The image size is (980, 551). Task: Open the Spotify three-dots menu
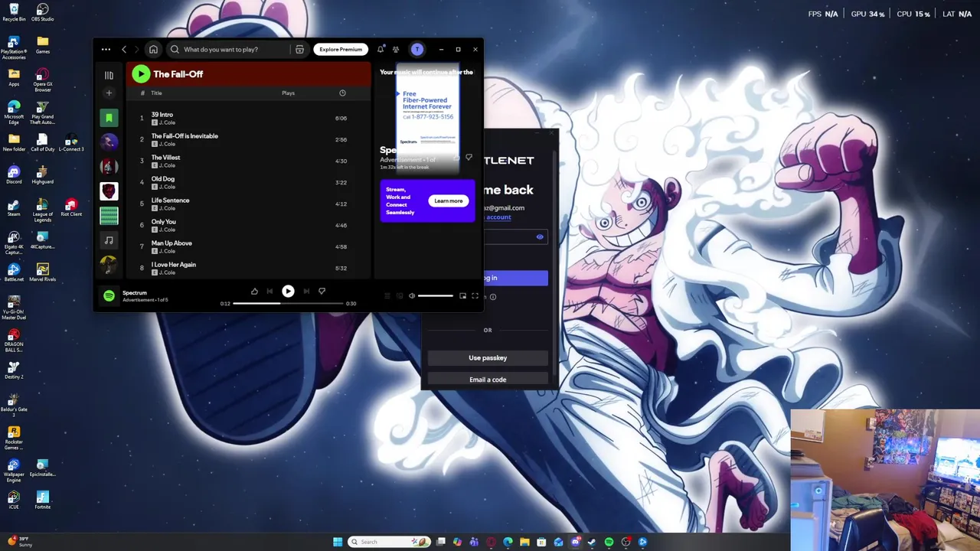106,49
